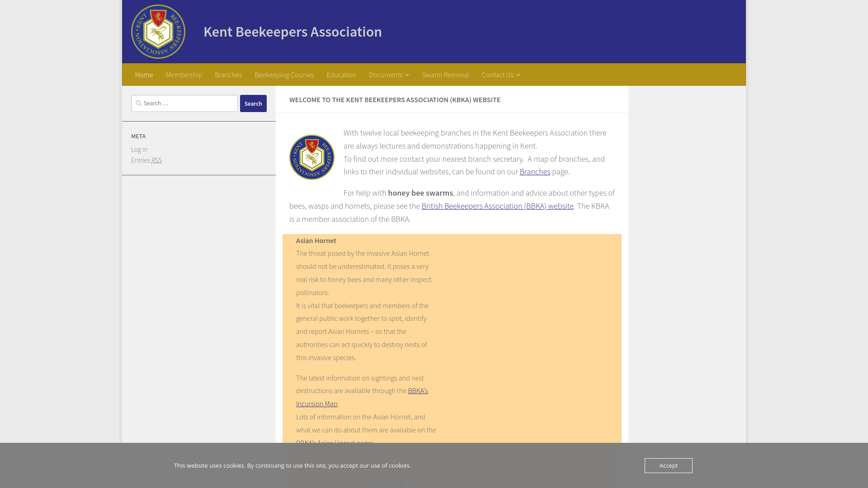Viewport: 868px width, 488px height.
Task: Click the Search button
Action: pos(253,103)
